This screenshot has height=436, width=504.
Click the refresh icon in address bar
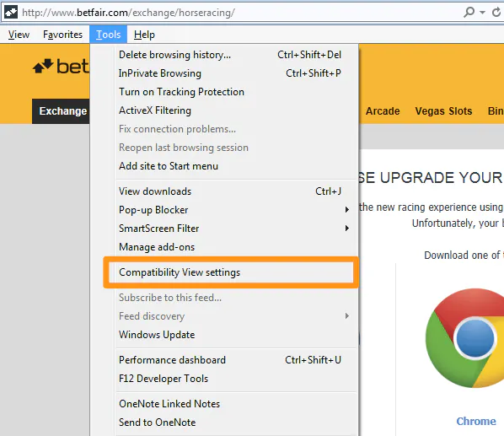496,13
